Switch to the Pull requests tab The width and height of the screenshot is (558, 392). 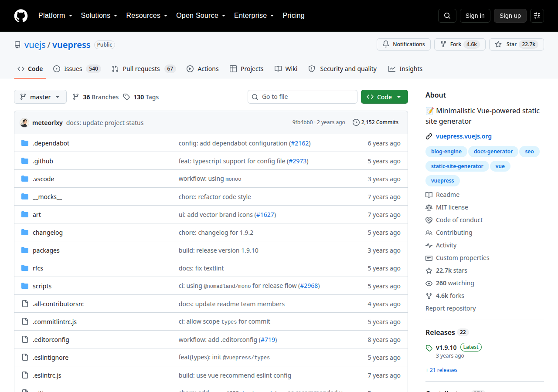pos(143,69)
